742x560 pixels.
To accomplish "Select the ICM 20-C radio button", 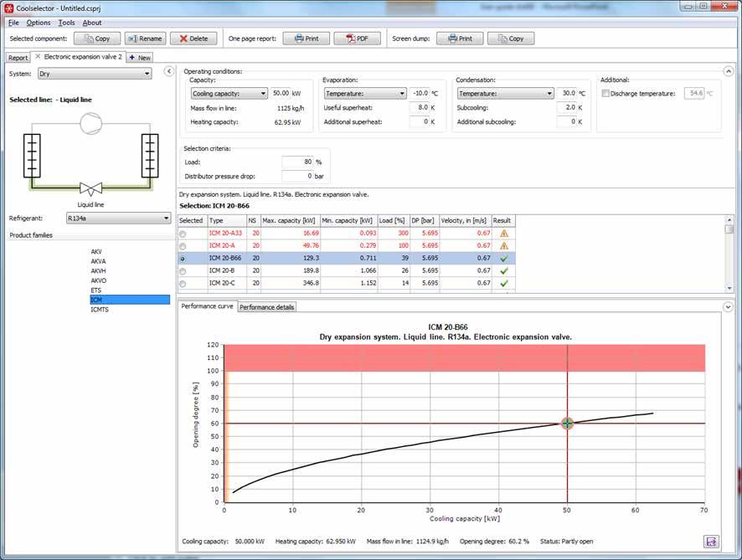I will point(183,283).
